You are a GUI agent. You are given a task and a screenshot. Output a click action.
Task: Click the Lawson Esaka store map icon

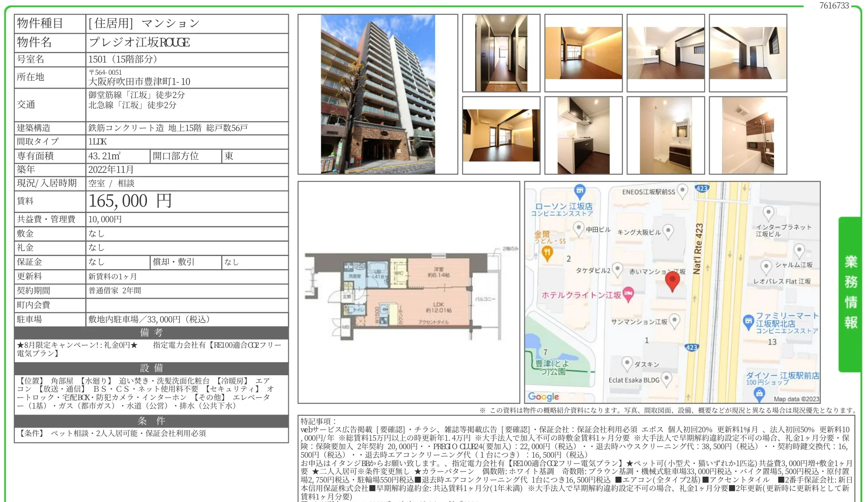pyautogui.click(x=580, y=191)
